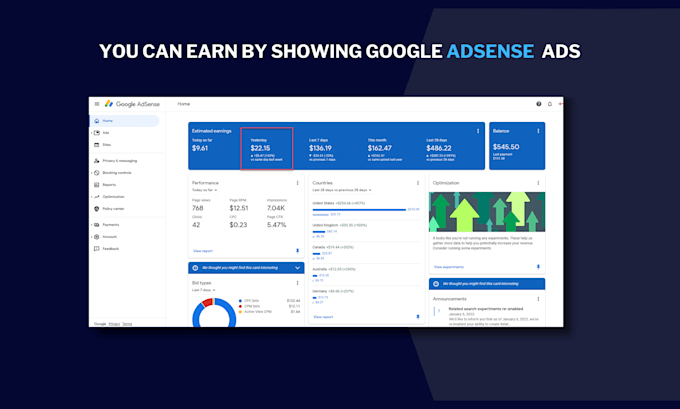Open Performance 'Today so far' date dropdown
Screen dimensions: 680x409
(x=204, y=190)
